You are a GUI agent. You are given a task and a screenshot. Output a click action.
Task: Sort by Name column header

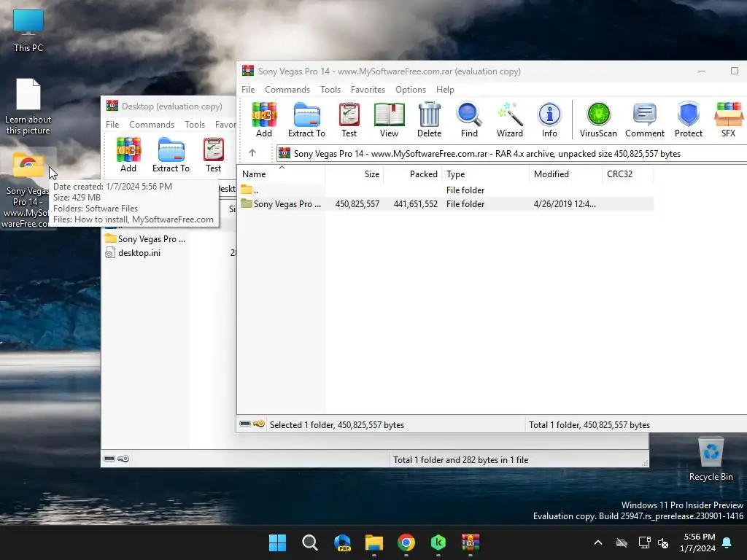tap(281, 174)
